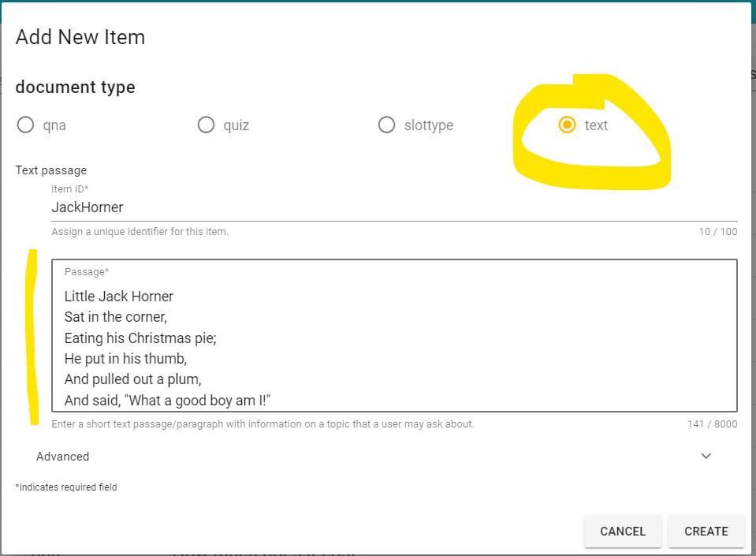Viewport: 756px width, 556px height.
Task: Expand the Advanced section chevron arrow
Action: (706, 456)
